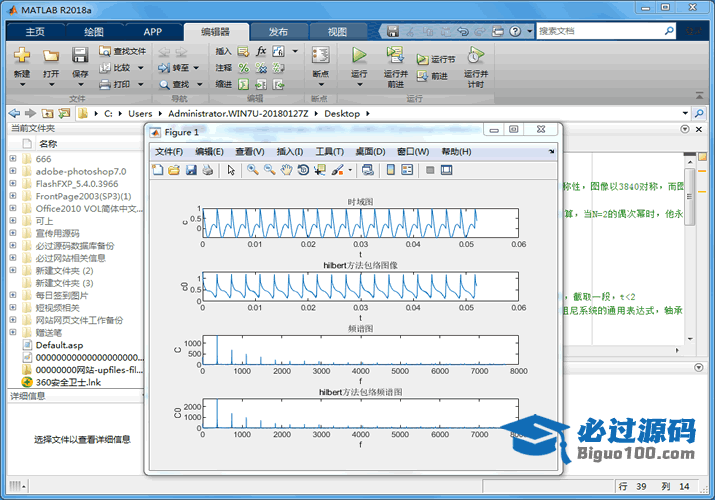Click the Print Figure icon in Figure 1
Screen dimensions: 715x500
click(x=207, y=170)
